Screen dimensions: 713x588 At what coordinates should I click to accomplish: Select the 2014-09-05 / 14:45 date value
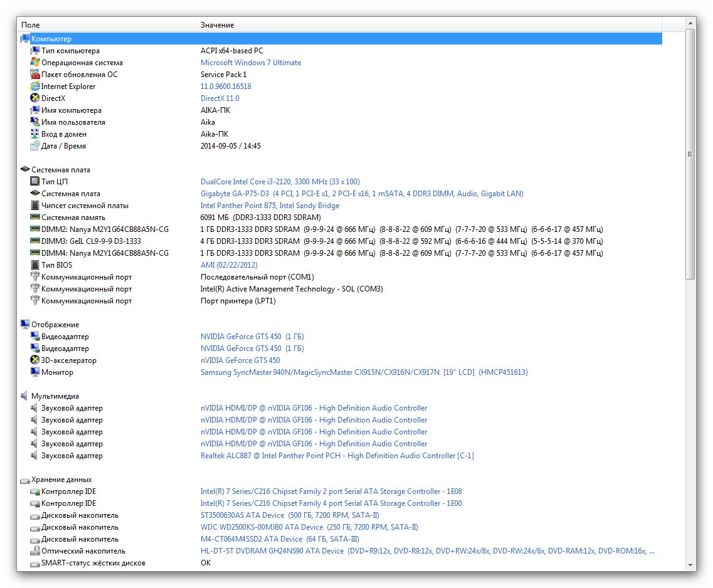pyautogui.click(x=231, y=146)
